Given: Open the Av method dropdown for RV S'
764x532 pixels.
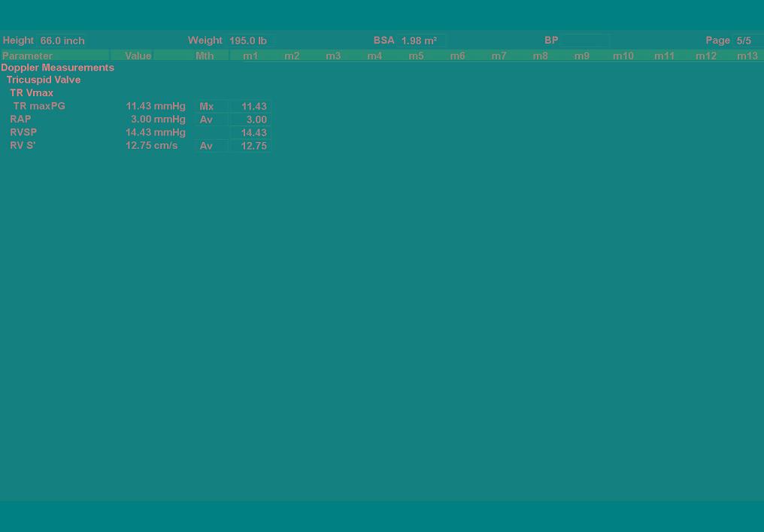Looking at the screenshot, I should 210,146.
